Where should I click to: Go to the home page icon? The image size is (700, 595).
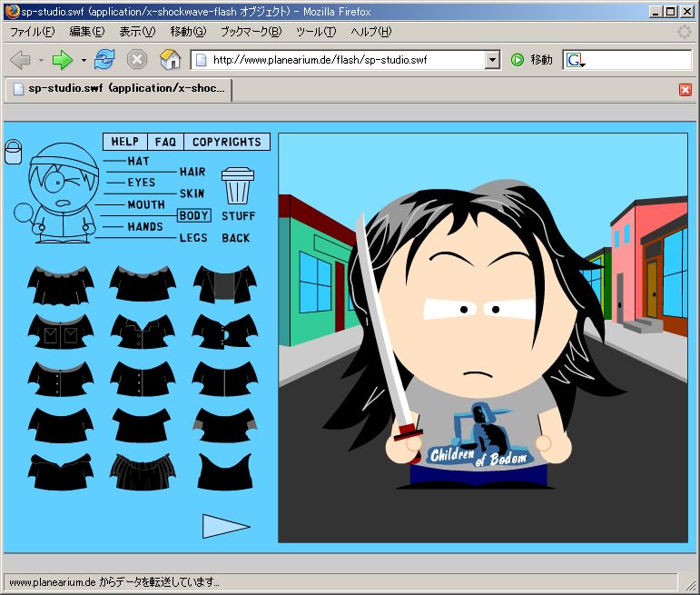[x=170, y=59]
